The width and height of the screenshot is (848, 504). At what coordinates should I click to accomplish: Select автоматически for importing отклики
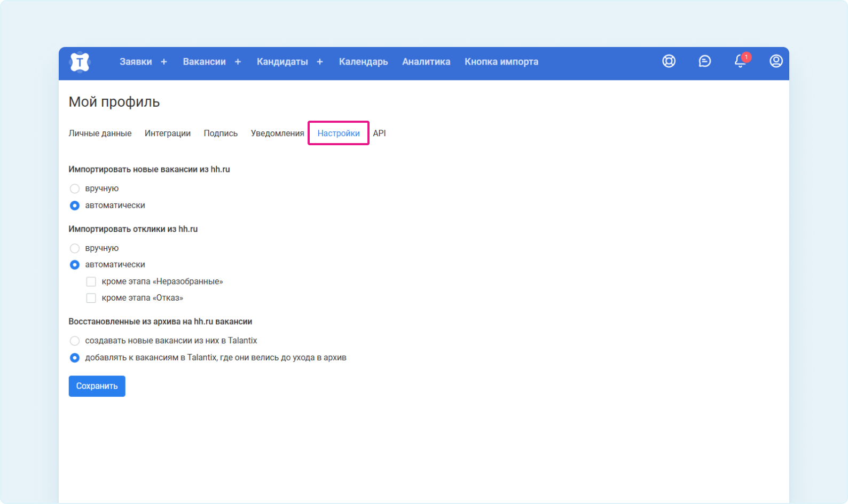(75, 265)
